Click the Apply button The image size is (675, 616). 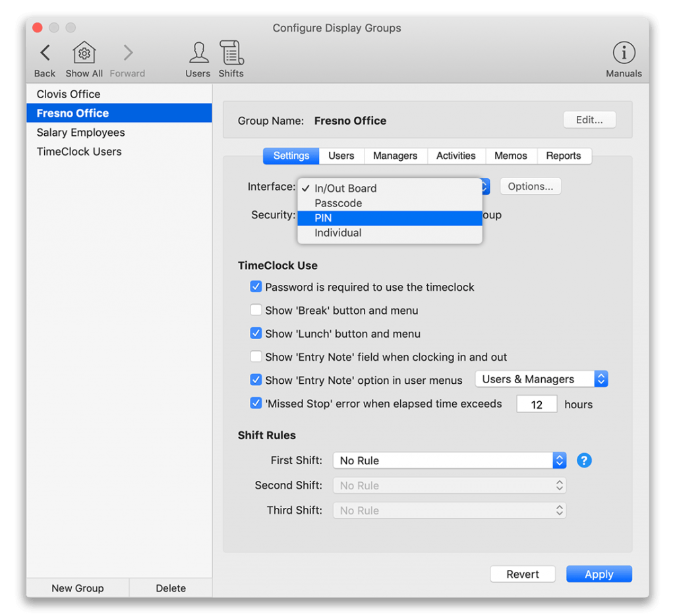pos(599,574)
